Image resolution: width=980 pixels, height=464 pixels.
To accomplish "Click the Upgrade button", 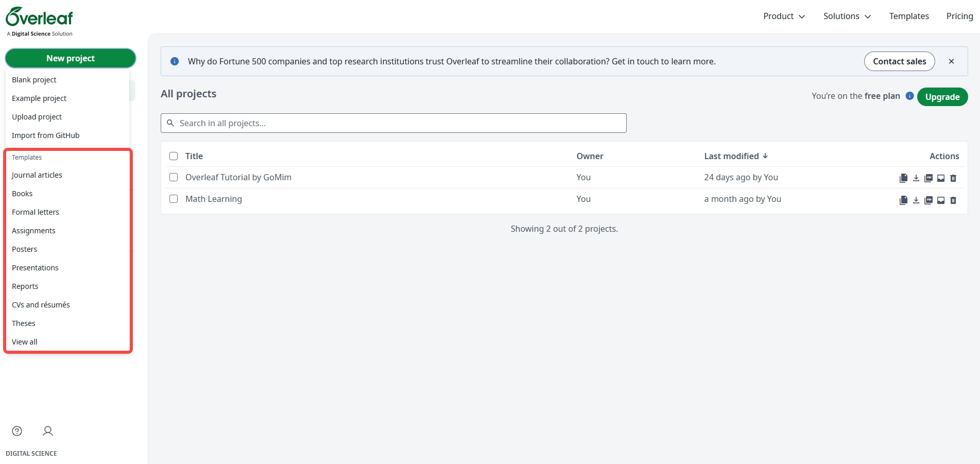I will tap(942, 97).
